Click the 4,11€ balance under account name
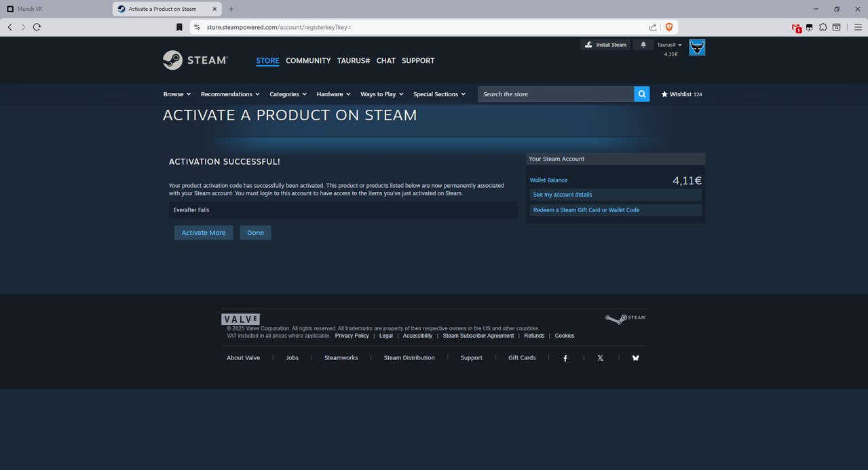Viewport: 868px width, 470px height. [671, 54]
